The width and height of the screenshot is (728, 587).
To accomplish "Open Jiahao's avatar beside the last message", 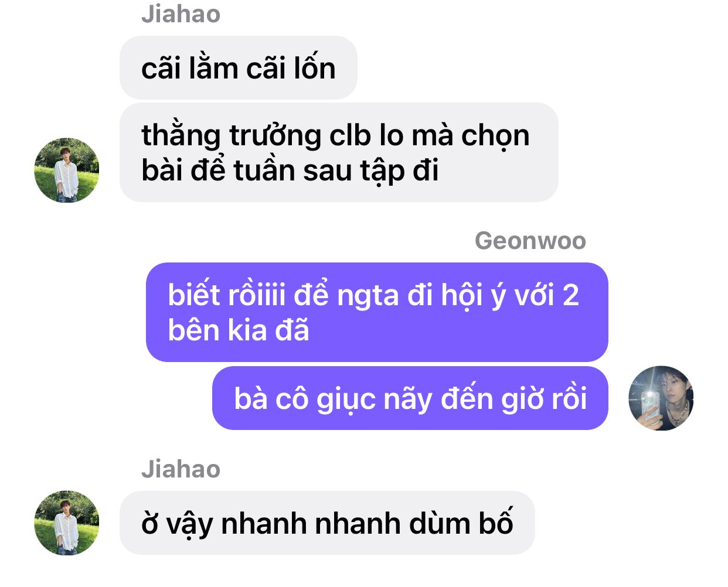I will tap(67, 523).
